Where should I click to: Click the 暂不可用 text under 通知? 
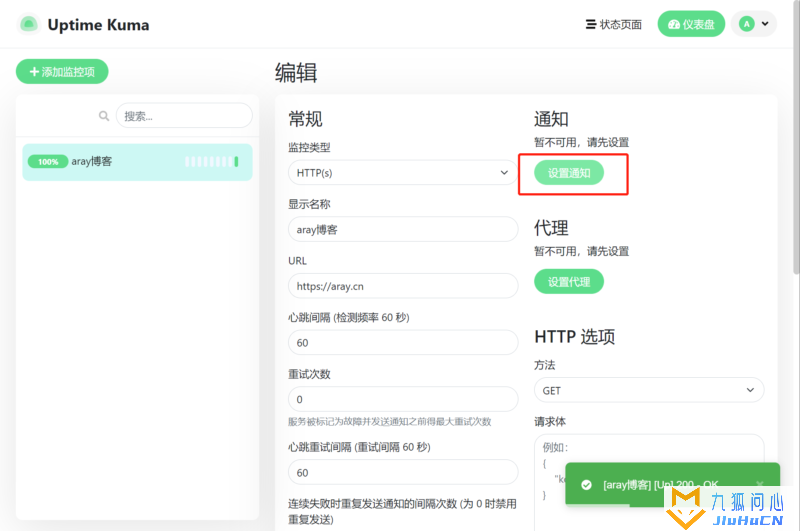[582, 142]
